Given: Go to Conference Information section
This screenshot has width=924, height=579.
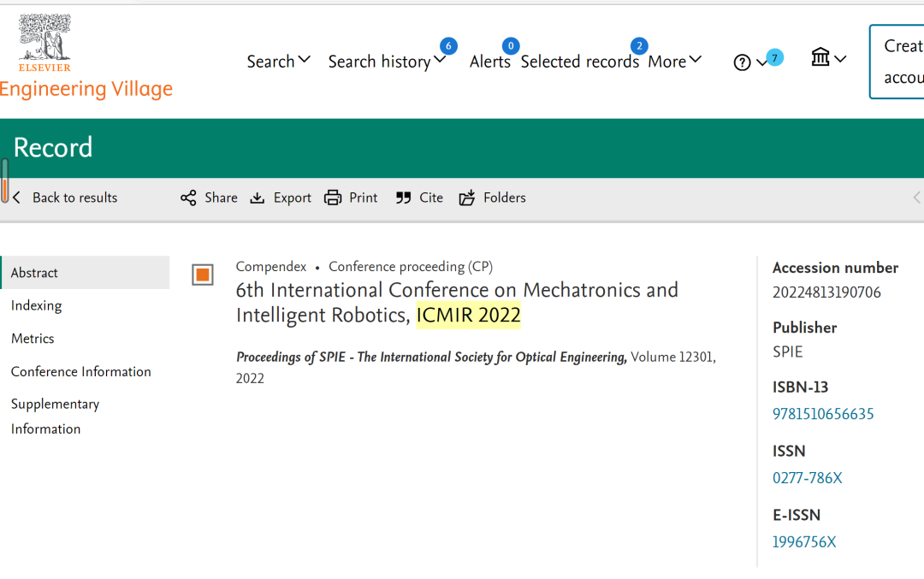Looking at the screenshot, I should (x=80, y=372).
